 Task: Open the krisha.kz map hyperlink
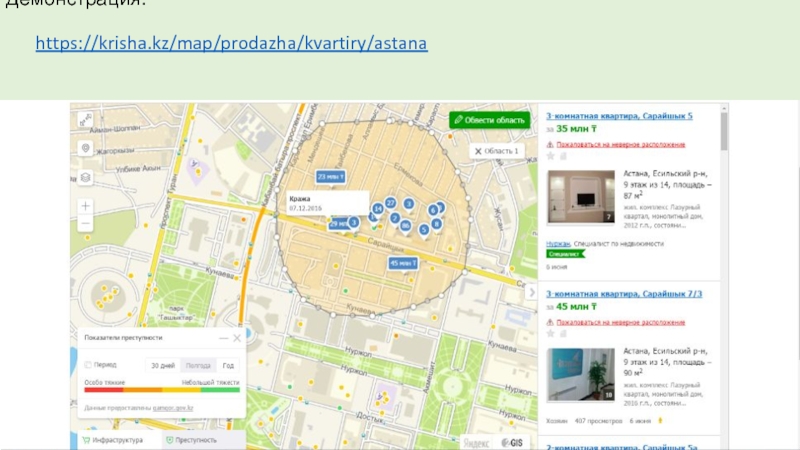231,43
